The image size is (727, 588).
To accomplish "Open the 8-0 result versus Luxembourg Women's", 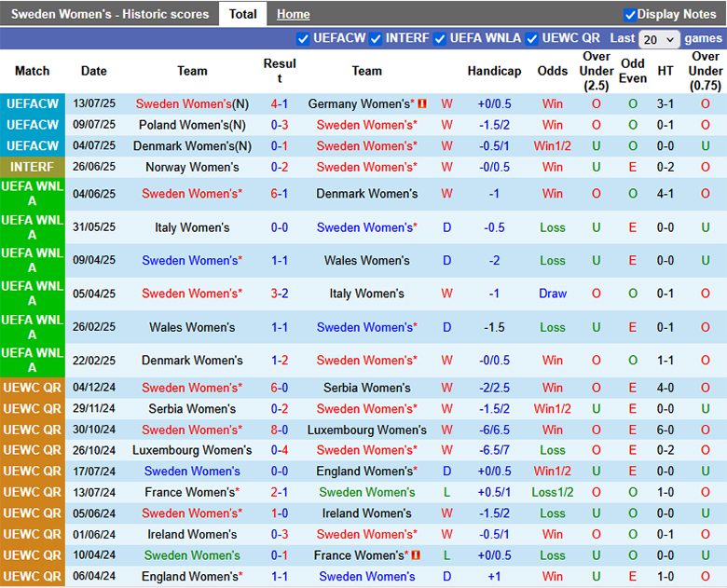I will [279, 430].
